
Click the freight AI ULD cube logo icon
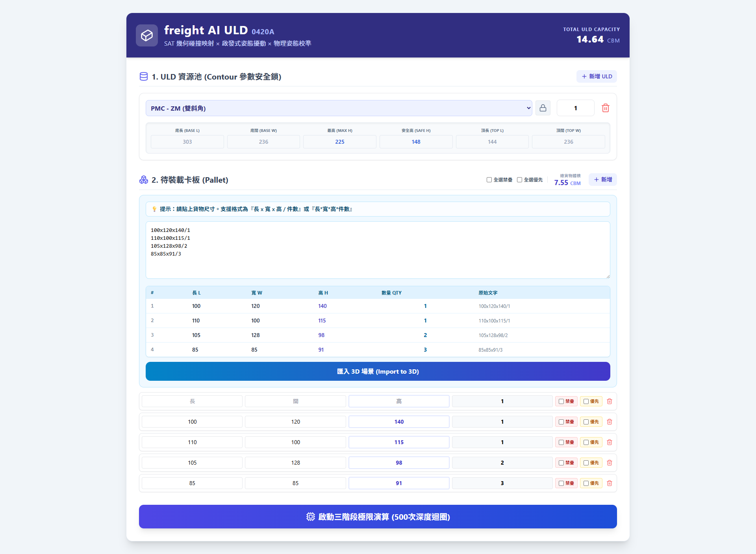click(x=147, y=35)
